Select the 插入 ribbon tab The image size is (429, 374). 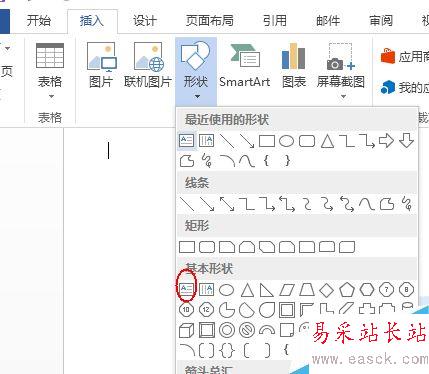[x=92, y=21]
